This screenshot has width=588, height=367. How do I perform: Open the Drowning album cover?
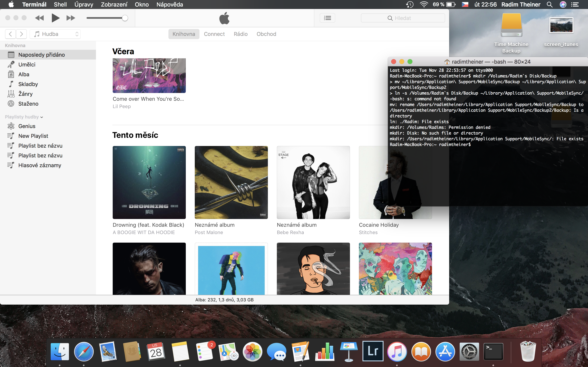149,182
